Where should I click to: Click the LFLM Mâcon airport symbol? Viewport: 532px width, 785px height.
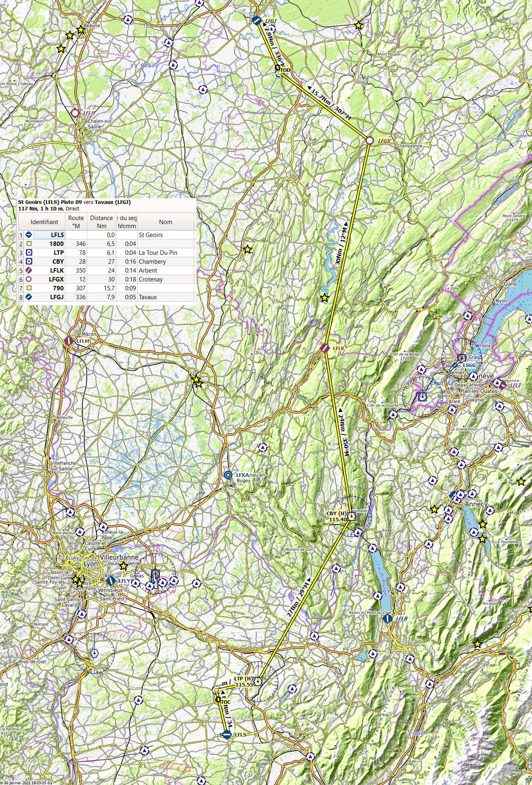coord(69,341)
